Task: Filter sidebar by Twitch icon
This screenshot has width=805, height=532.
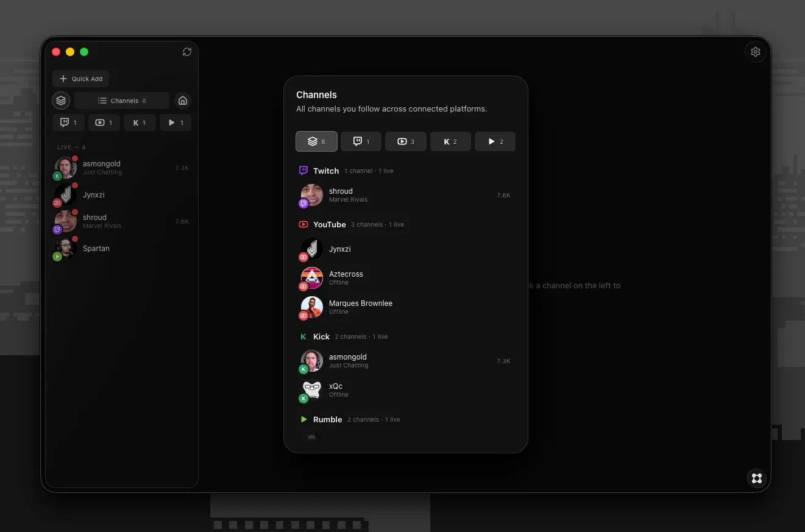Action: click(x=68, y=122)
